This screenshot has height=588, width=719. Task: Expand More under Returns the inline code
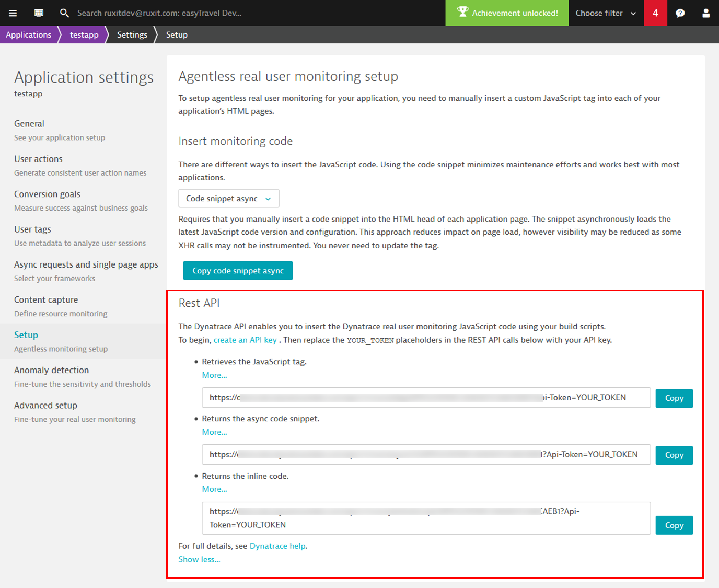tap(214, 489)
